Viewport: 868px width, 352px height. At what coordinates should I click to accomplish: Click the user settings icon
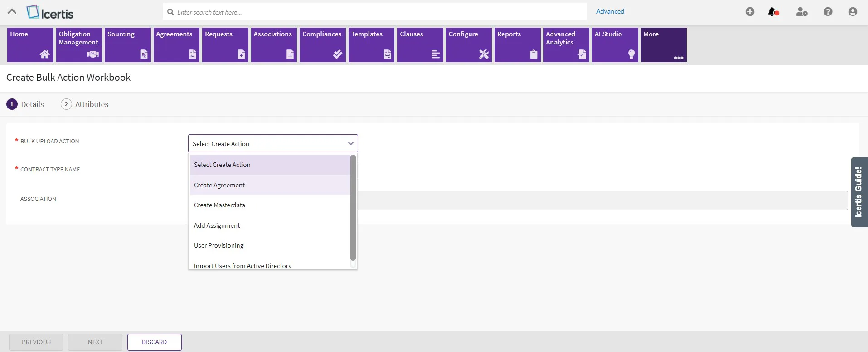click(x=801, y=12)
